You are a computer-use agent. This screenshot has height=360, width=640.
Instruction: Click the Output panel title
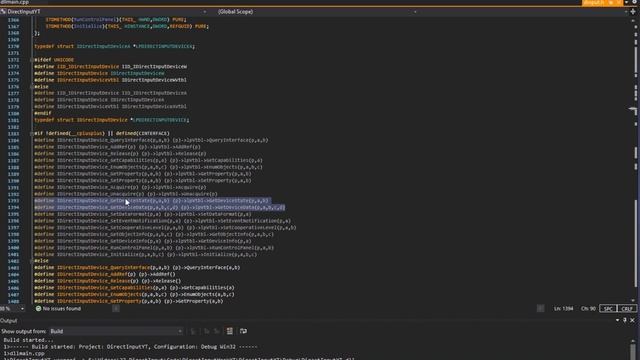[9, 320]
